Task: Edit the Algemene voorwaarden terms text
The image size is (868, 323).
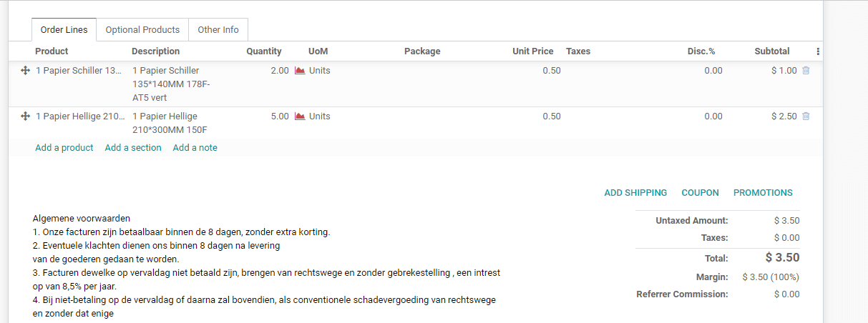Action: [x=267, y=266]
